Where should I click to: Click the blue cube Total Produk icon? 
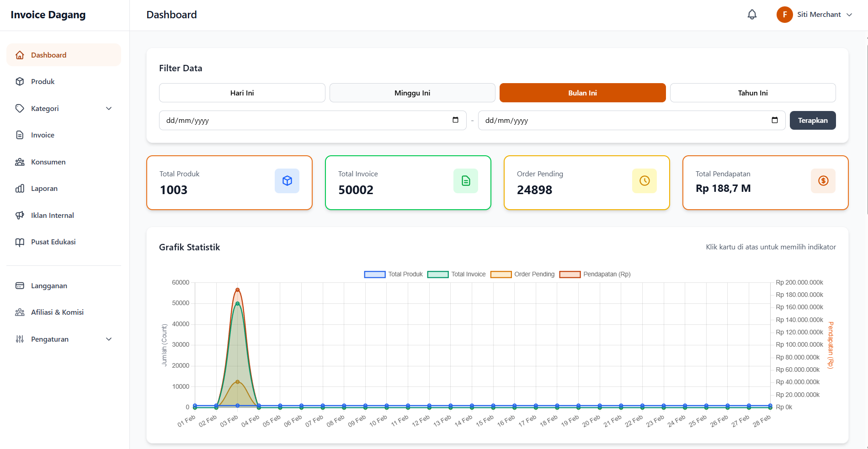coord(287,181)
